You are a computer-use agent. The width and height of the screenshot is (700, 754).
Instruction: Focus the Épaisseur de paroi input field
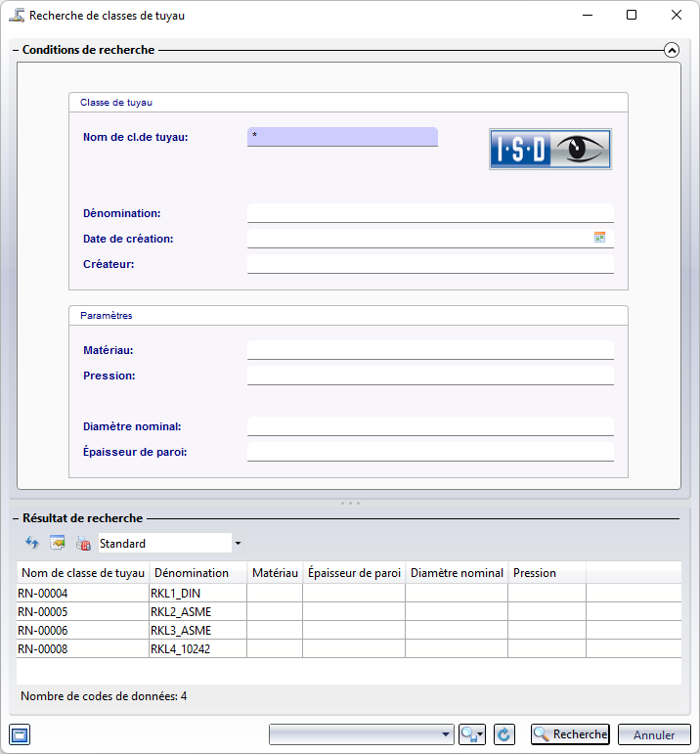point(430,452)
